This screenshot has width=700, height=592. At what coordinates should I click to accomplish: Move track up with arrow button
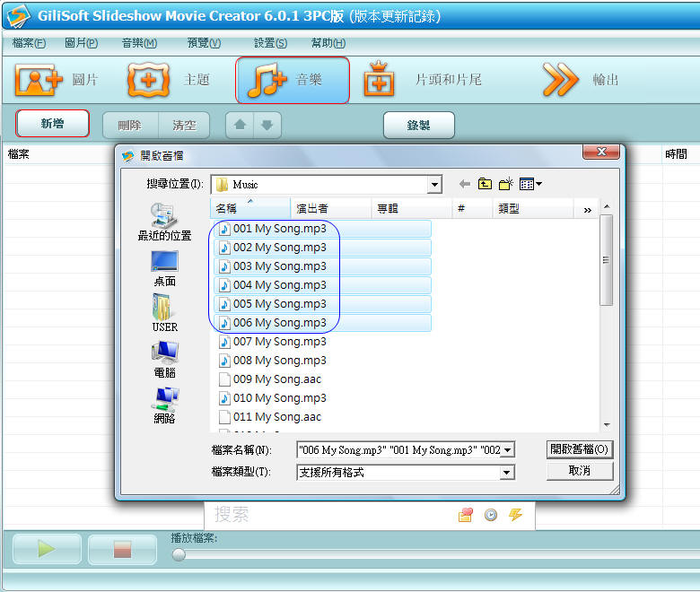pos(240,126)
